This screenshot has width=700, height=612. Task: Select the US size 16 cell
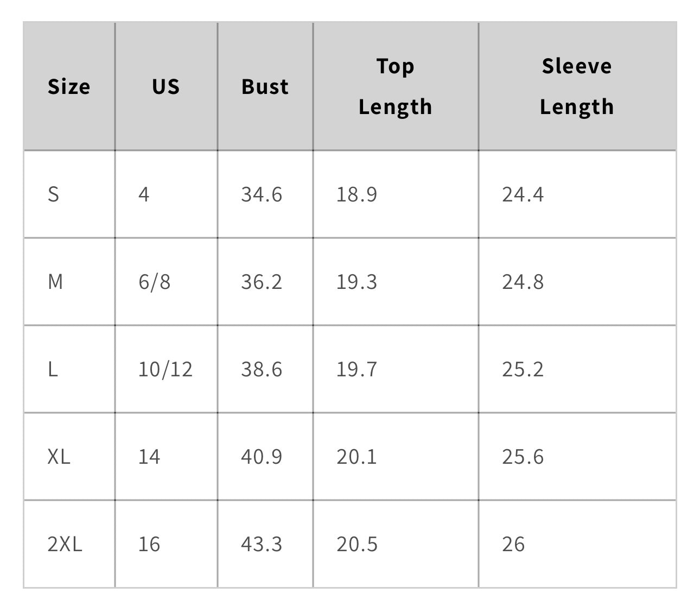[x=149, y=544]
